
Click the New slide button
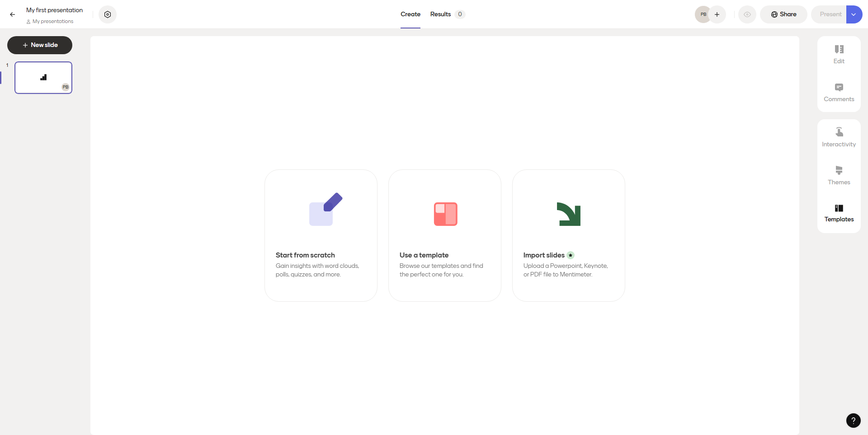tap(40, 45)
